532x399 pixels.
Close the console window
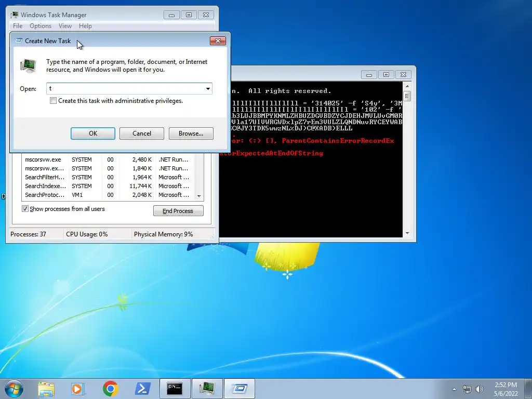tap(403, 75)
